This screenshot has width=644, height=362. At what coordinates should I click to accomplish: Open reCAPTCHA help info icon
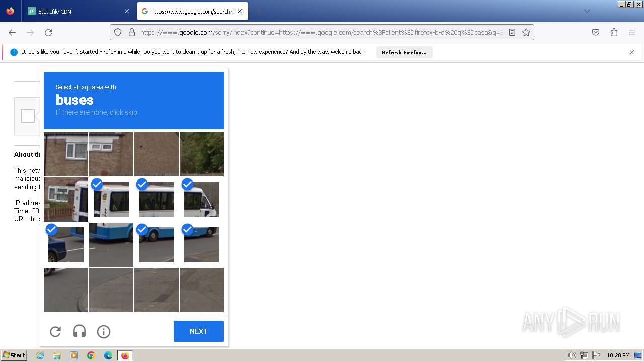click(x=104, y=331)
